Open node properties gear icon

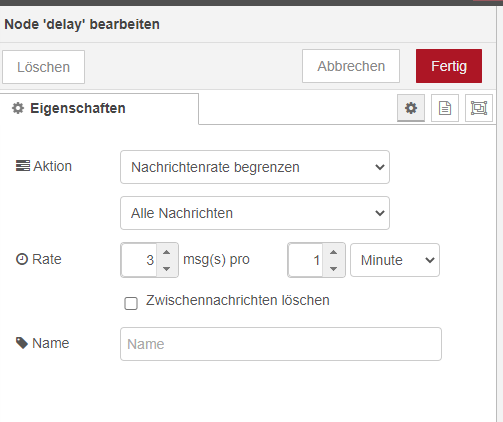[411, 108]
